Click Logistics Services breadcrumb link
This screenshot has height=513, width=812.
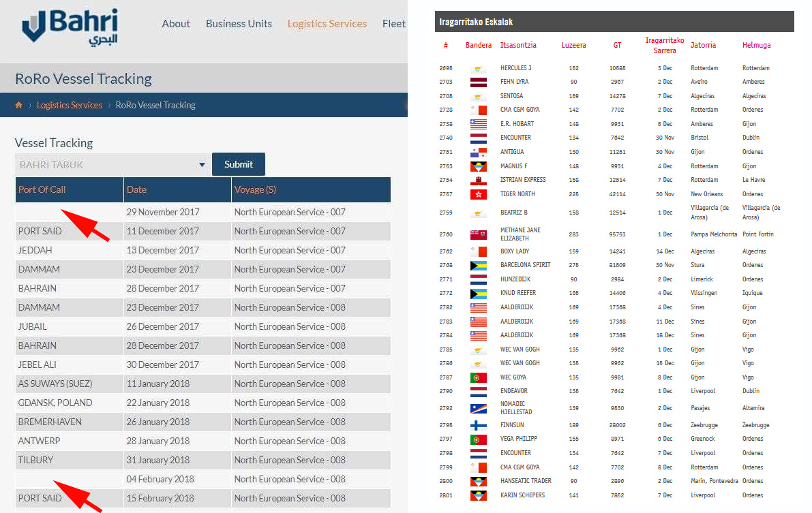[70, 105]
